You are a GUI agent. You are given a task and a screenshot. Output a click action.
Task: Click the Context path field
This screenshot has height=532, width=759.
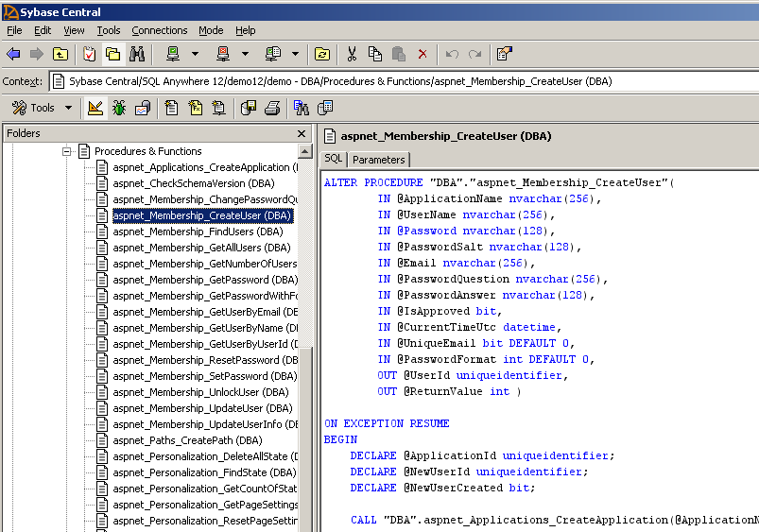coord(405,81)
